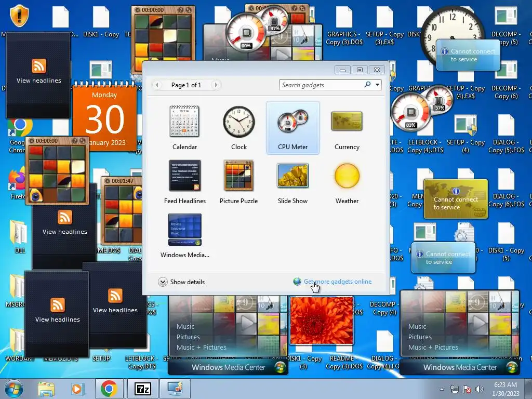The height and width of the screenshot is (399, 532).
Task: Select the DIALOG - Copy (5).FOS file
Action: (x=506, y=134)
